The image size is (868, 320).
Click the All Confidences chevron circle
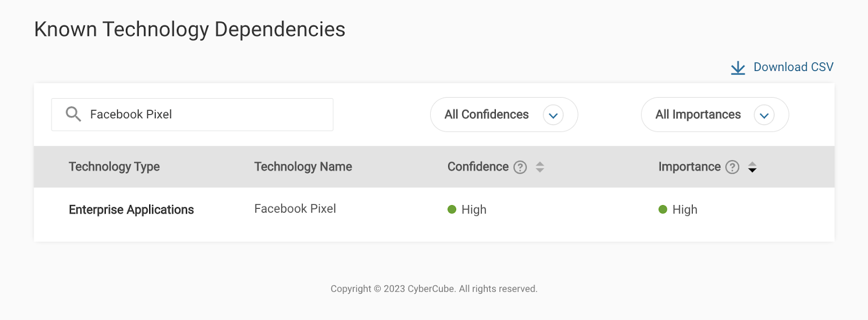553,115
